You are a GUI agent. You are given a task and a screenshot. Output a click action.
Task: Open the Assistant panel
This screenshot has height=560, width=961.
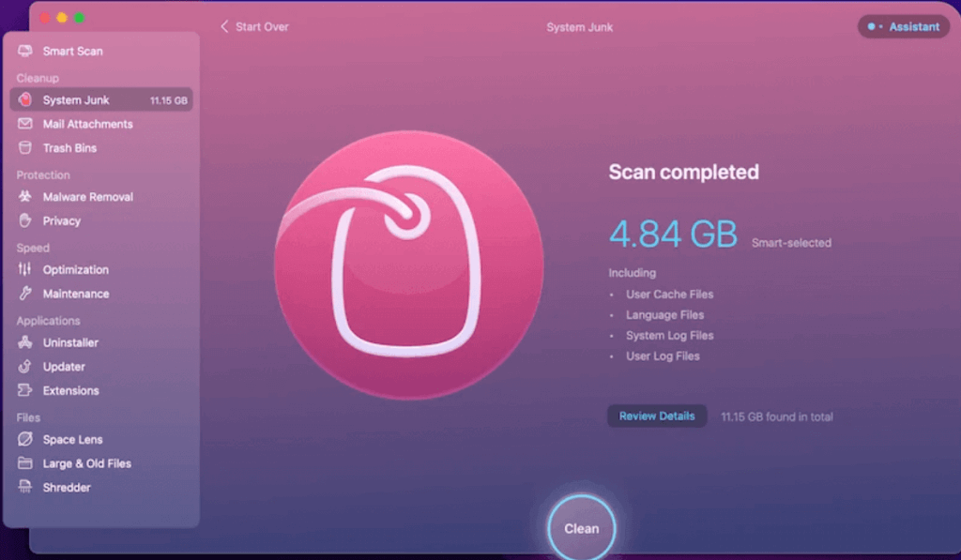(904, 26)
